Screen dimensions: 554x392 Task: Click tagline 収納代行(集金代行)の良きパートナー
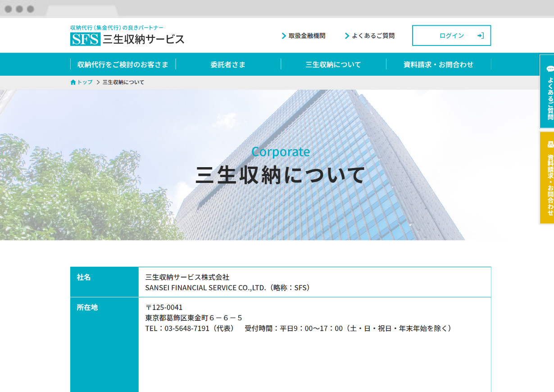coord(117,28)
